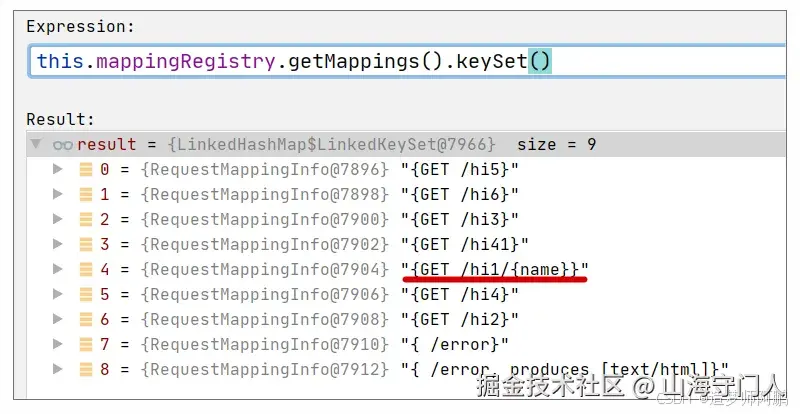Expand entry 2 with /hi3

pos(58,219)
